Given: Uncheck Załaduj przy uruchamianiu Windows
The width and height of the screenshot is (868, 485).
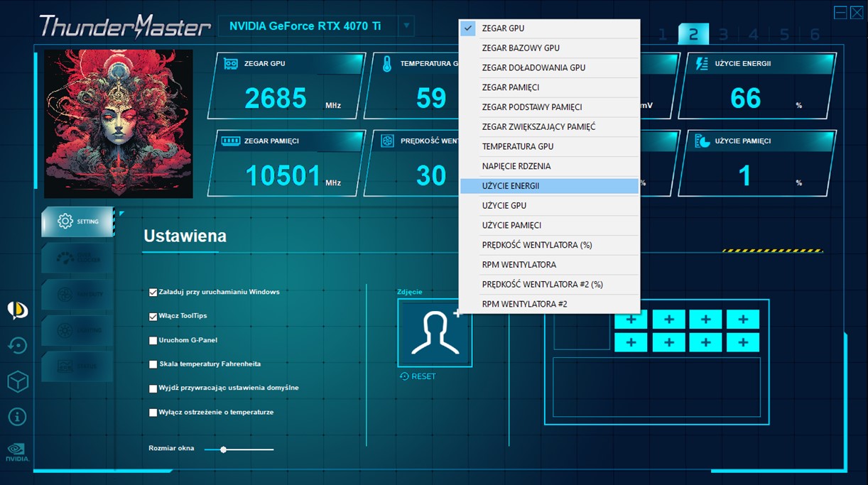Looking at the screenshot, I should (153, 292).
